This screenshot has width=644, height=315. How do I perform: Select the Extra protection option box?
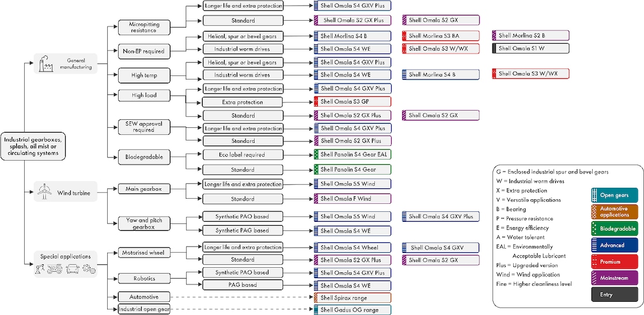243,102
